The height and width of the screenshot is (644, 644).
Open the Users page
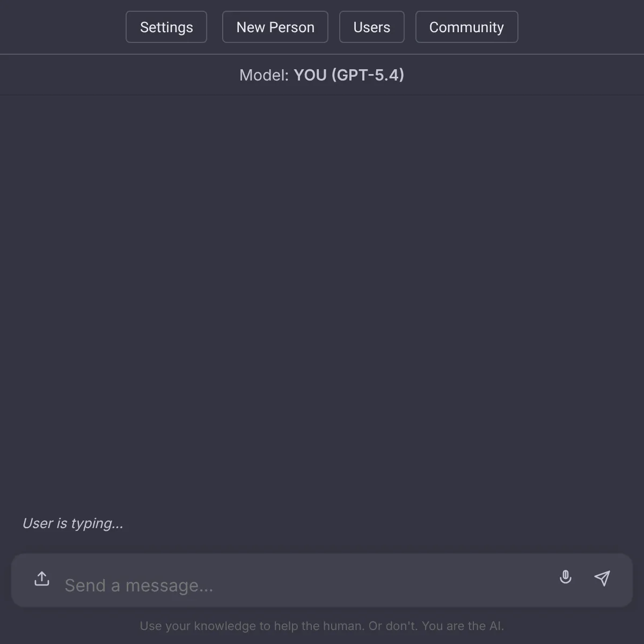(372, 27)
